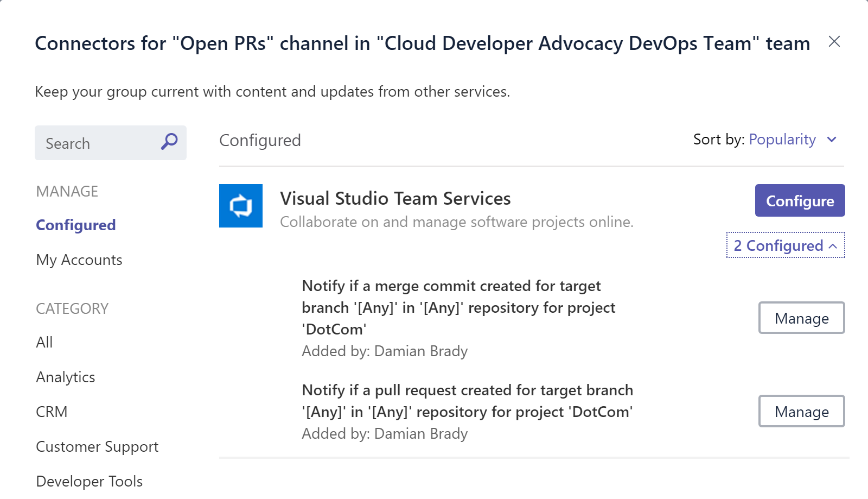The width and height of the screenshot is (868, 499).
Task: Collapse the 2 Configured expander
Action: tap(786, 245)
